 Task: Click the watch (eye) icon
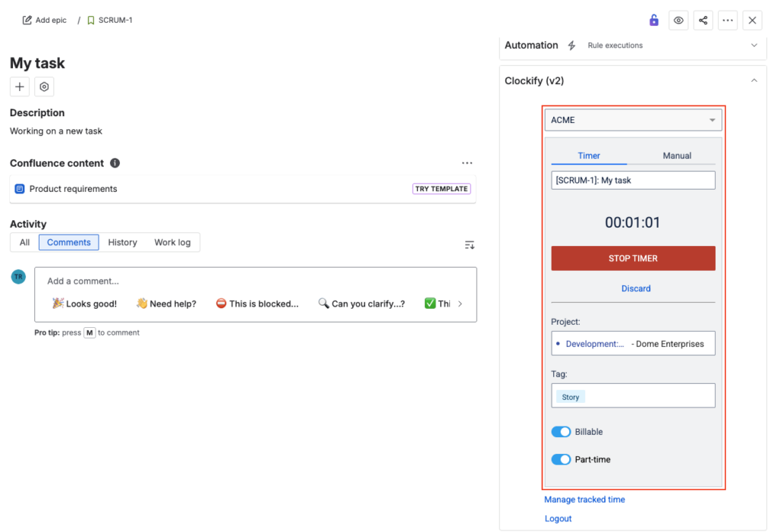[678, 20]
